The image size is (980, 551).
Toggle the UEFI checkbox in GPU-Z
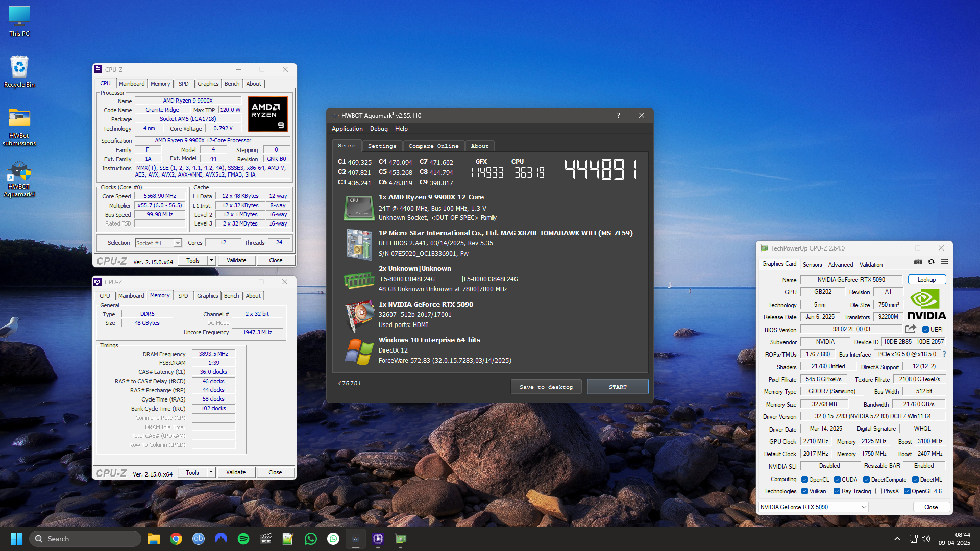tap(925, 330)
